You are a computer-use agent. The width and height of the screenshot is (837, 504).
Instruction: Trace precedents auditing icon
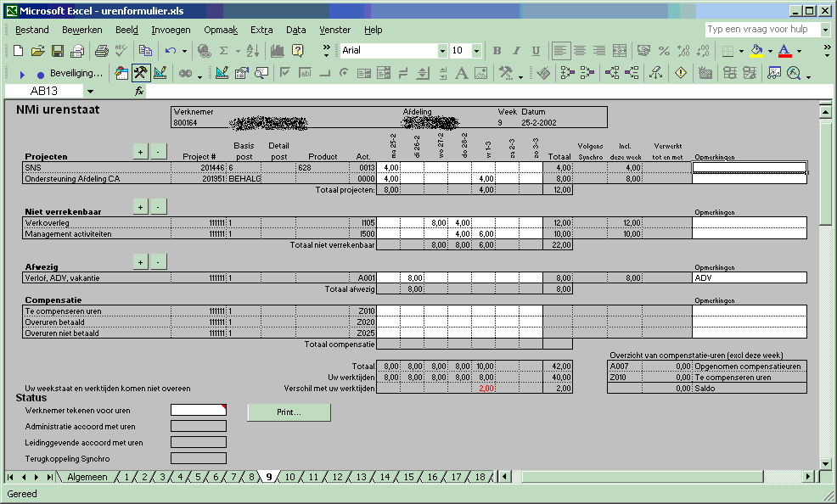click(x=567, y=73)
